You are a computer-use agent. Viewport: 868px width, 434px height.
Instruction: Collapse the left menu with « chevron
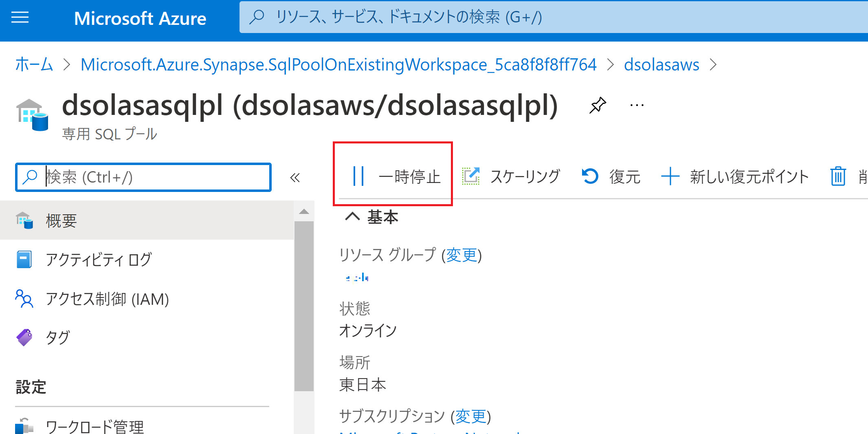pyautogui.click(x=295, y=177)
